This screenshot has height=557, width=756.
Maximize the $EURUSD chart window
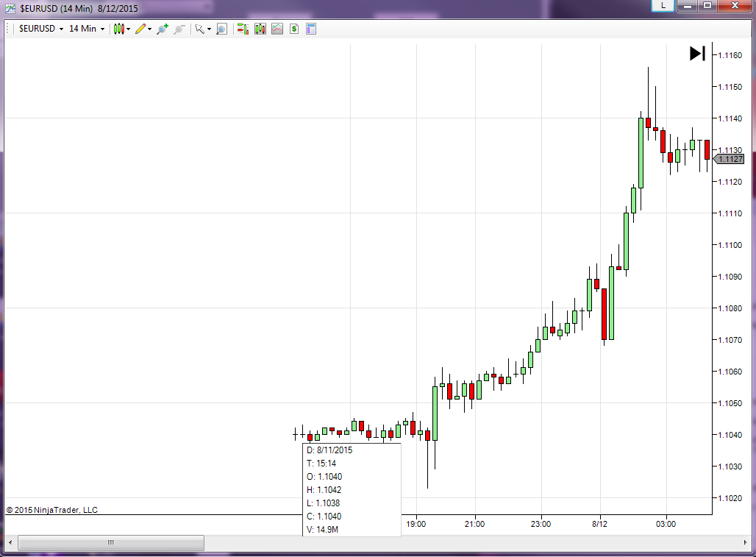[707, 5]
